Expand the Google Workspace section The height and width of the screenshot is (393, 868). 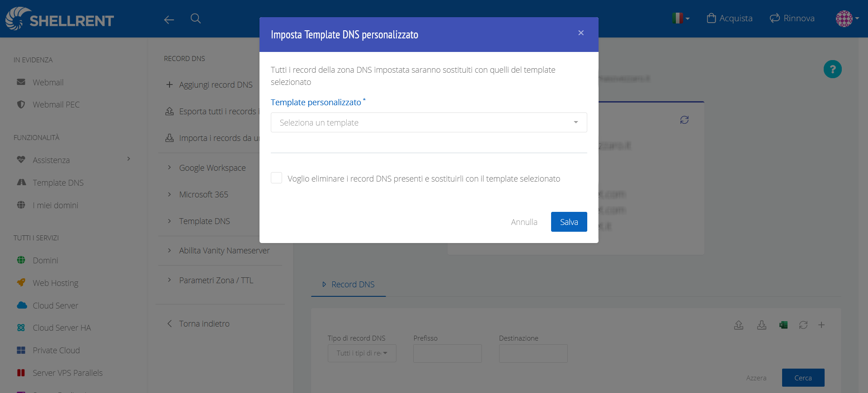point(212,168)
